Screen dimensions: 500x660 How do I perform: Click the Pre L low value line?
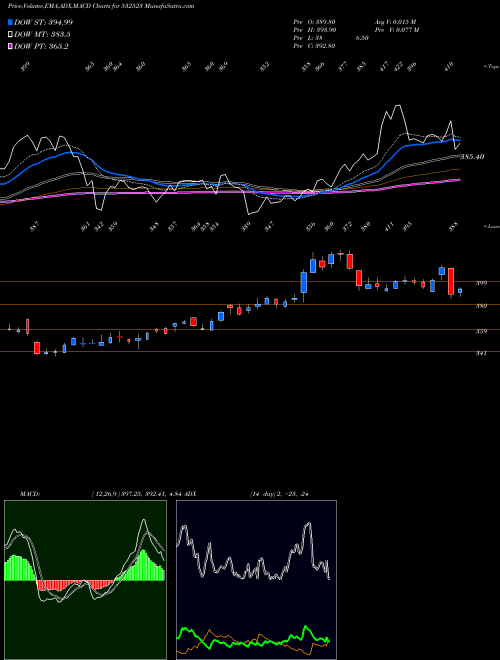[331, 38]
